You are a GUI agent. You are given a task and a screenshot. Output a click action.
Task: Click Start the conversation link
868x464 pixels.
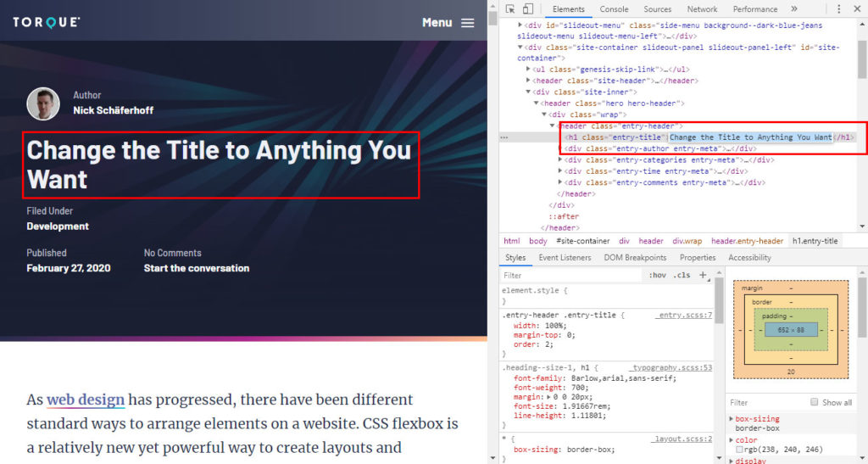[x=197, y=268]
